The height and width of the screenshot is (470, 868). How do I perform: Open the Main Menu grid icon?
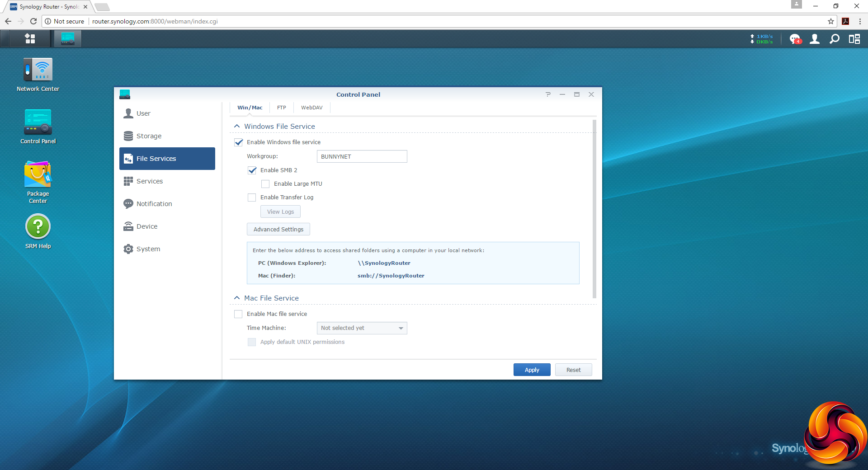click(30, 39)
